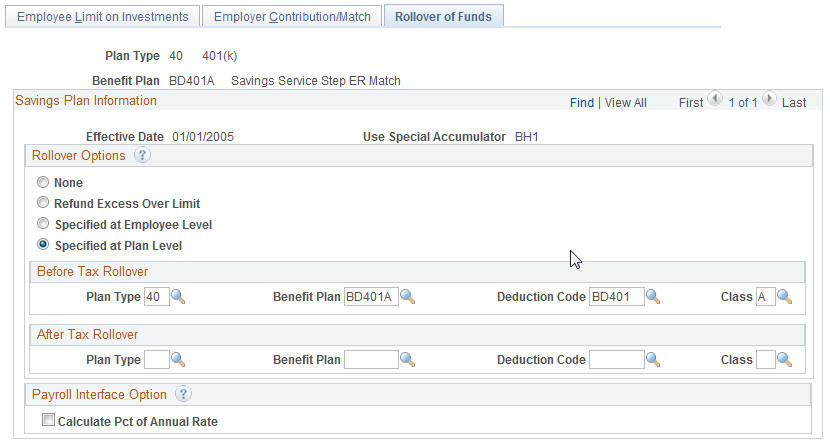Open Before Tax Benefit Plan lookup magnifier
Screen dimensions: 830x445
(x=407, y=297)
